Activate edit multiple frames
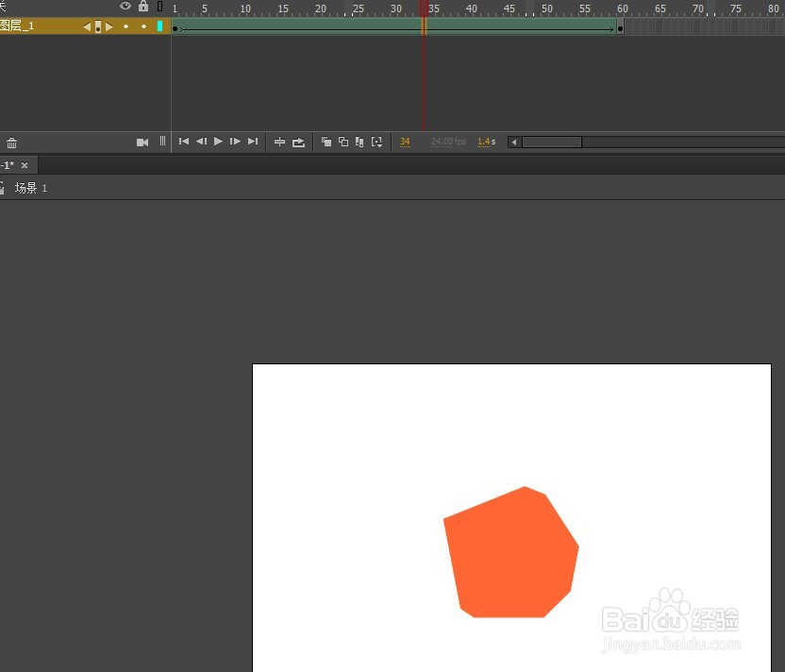The image size is (785, 672). coord(359,142)
